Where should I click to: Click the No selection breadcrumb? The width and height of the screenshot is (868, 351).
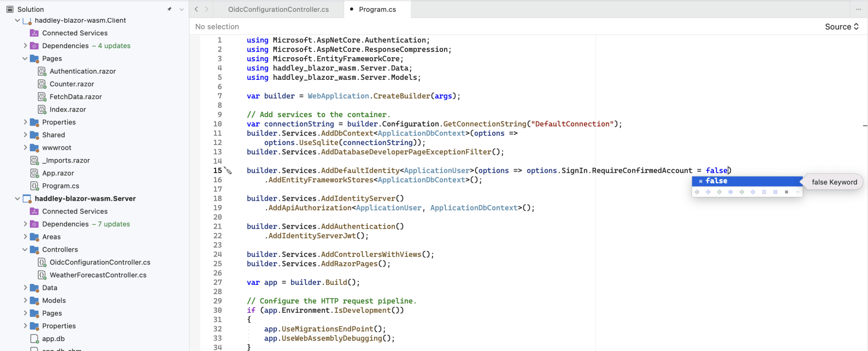(x=217, y=27)
